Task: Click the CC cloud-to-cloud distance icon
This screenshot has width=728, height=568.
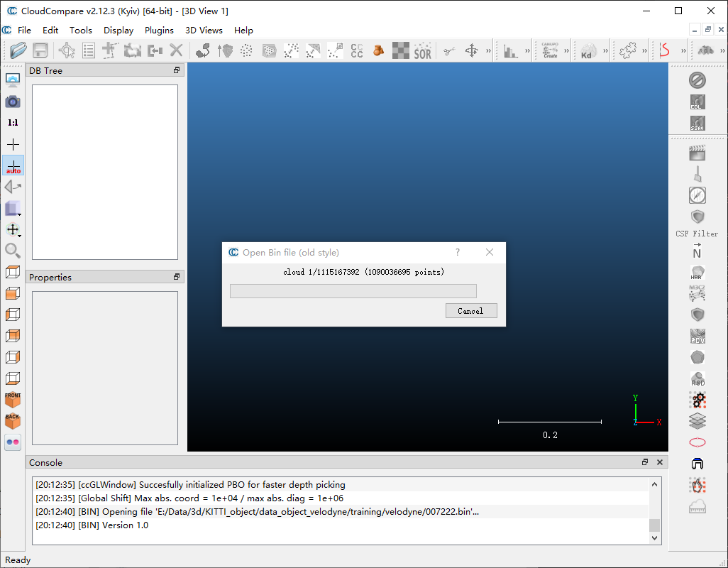Action: [357, 50]
